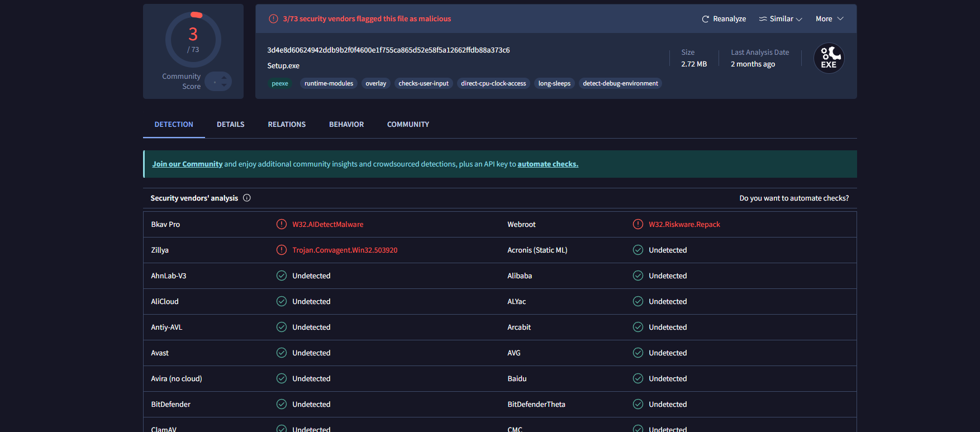The width and height of the screenshot is (980, 432).
Task: Follow the Join our Community link
Action: 187,164
